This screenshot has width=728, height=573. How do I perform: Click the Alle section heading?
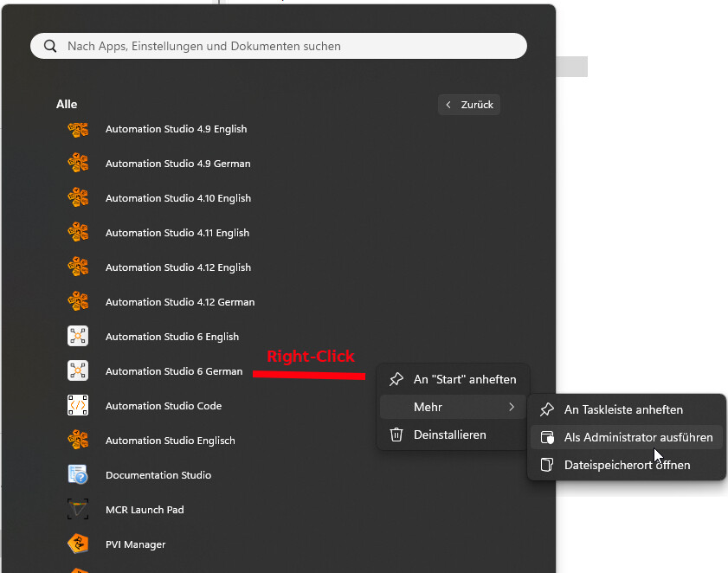[x=67, y=104]
